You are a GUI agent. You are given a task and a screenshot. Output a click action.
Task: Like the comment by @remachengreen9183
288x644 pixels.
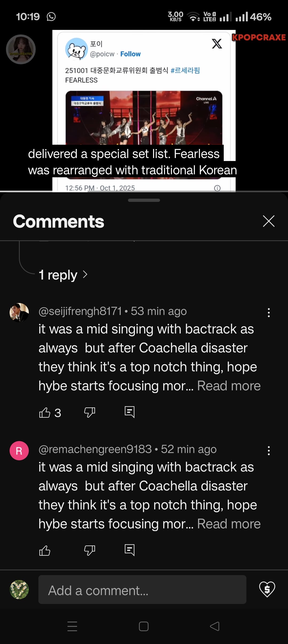point(45,550)
